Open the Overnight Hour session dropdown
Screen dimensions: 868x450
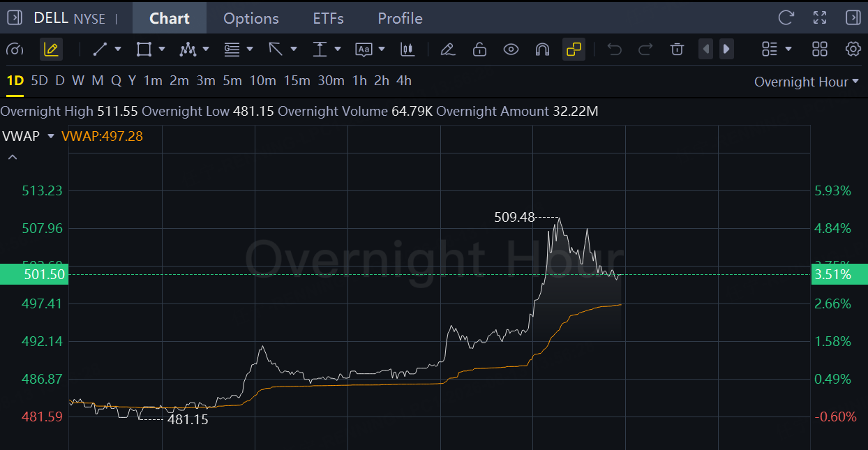[x=807, y=82]
